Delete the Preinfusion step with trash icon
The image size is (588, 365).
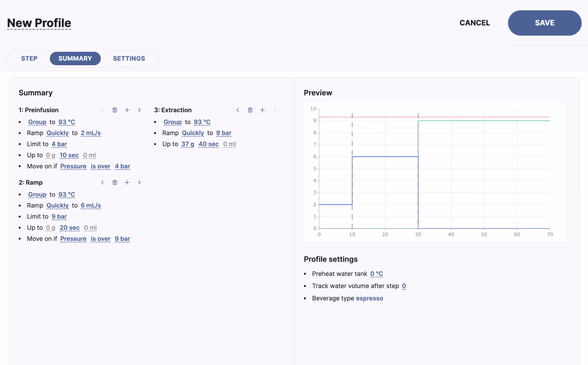(x=115, y=110)
